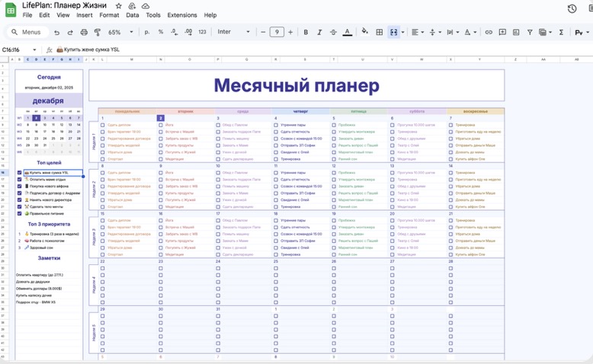Open the Extensions menu

[182, 15]
